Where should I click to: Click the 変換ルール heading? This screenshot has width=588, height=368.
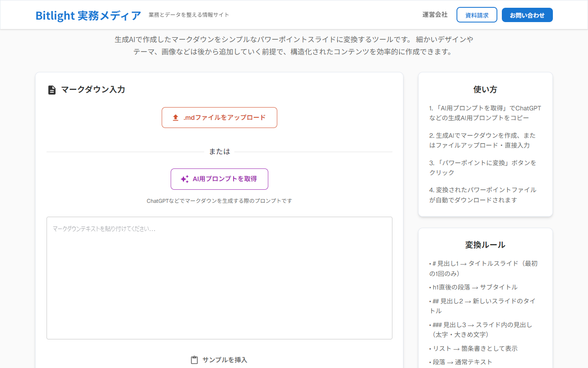point(485,245)
